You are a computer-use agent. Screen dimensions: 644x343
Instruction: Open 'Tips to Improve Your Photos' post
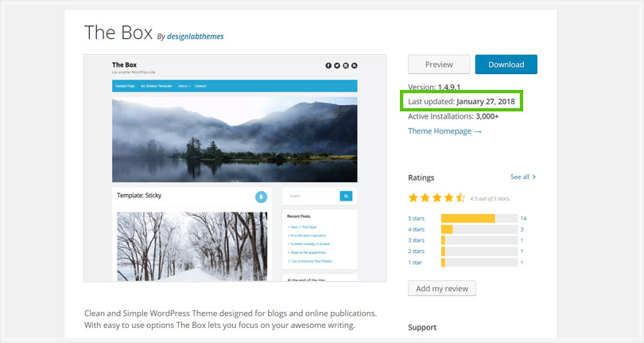[x=310, y=261]
